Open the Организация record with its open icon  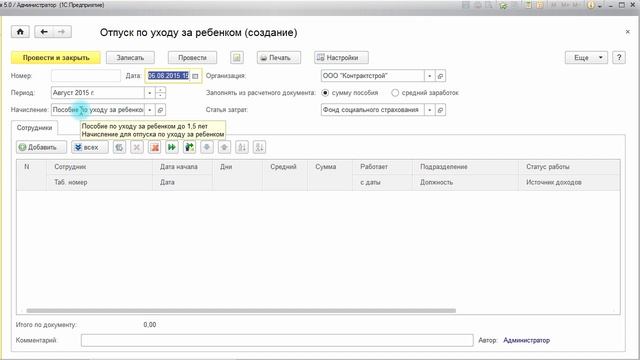tap(440, 76)
